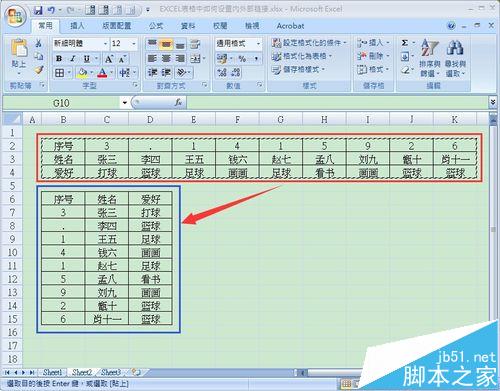Toggle middle vertical alignment
This screenshot has width=500, height=391.
click(x=166, y=44)
